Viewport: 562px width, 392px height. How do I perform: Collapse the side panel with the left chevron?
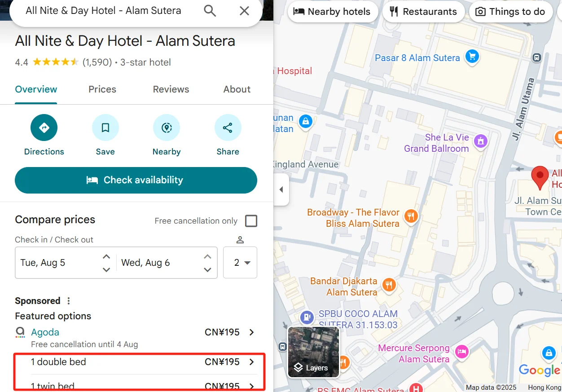(x=282, y=189)
